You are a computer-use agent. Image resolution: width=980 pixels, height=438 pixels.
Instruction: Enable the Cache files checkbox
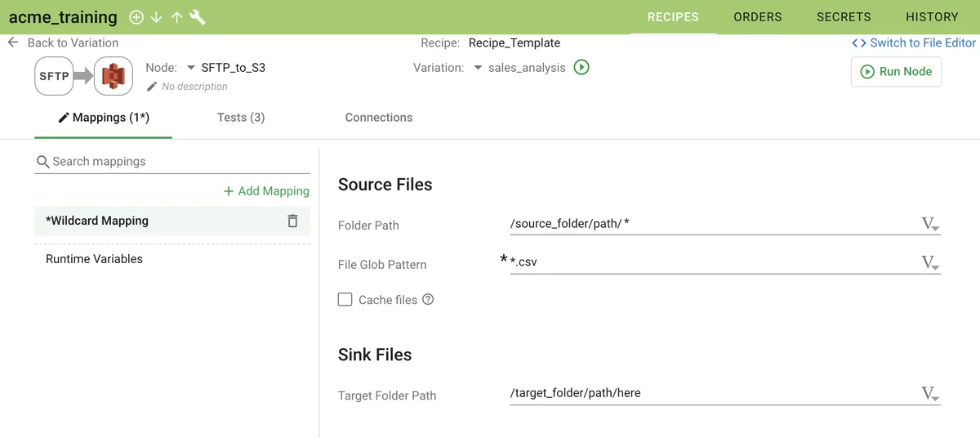[345, 300]
